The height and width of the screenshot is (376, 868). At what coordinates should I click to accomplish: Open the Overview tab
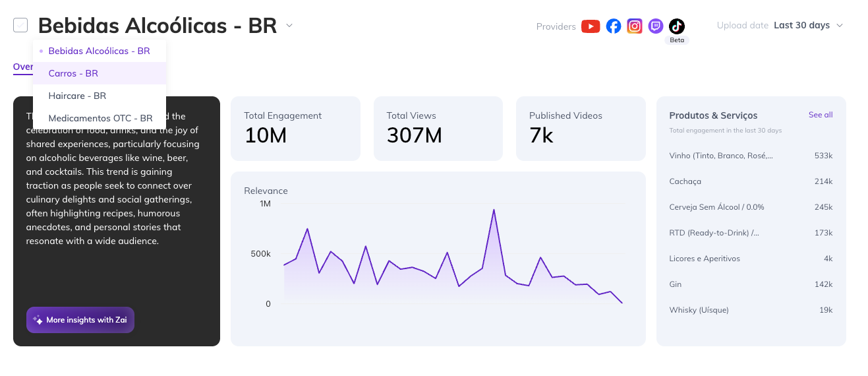pos(23,67)
